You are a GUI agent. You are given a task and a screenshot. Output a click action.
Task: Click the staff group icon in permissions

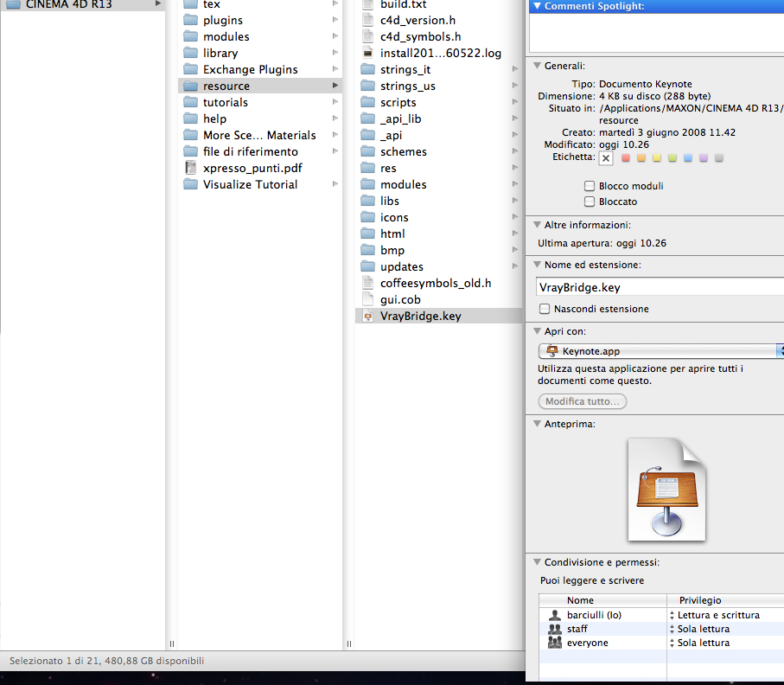pos(554,629)
